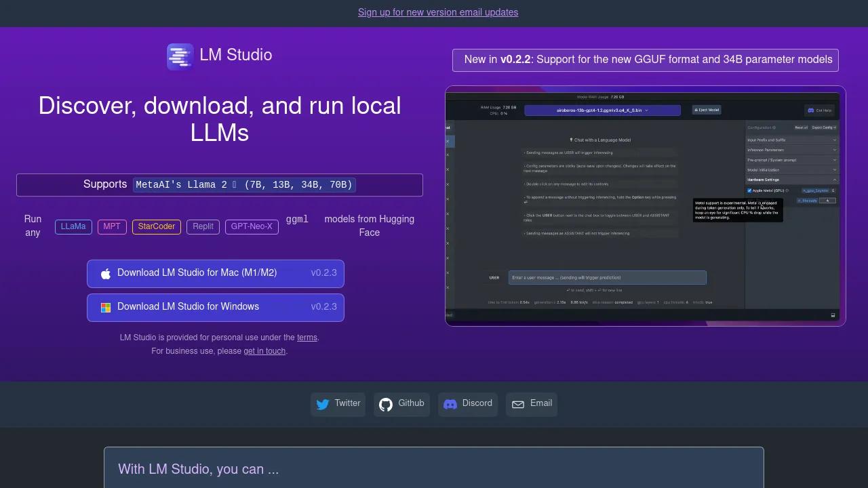Visit the Github page
This screenshot has width=868, height=488.
401,404
